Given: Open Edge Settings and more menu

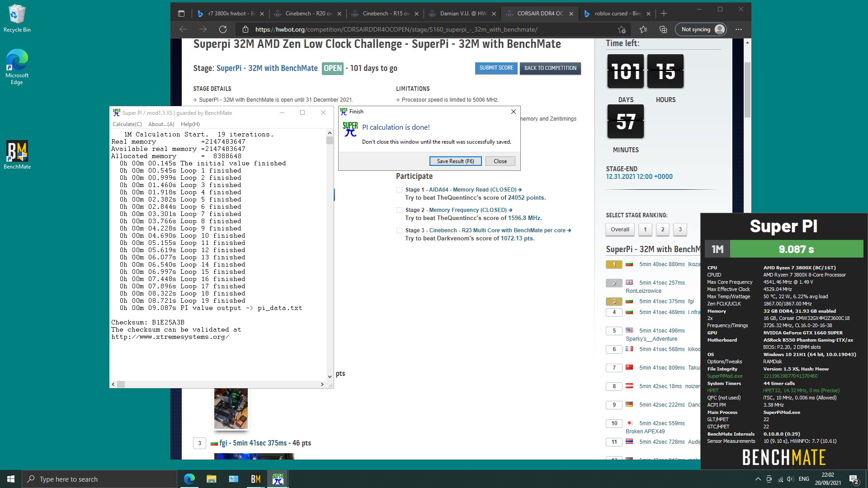Looking at the screenshot, I should coord(739,29).
